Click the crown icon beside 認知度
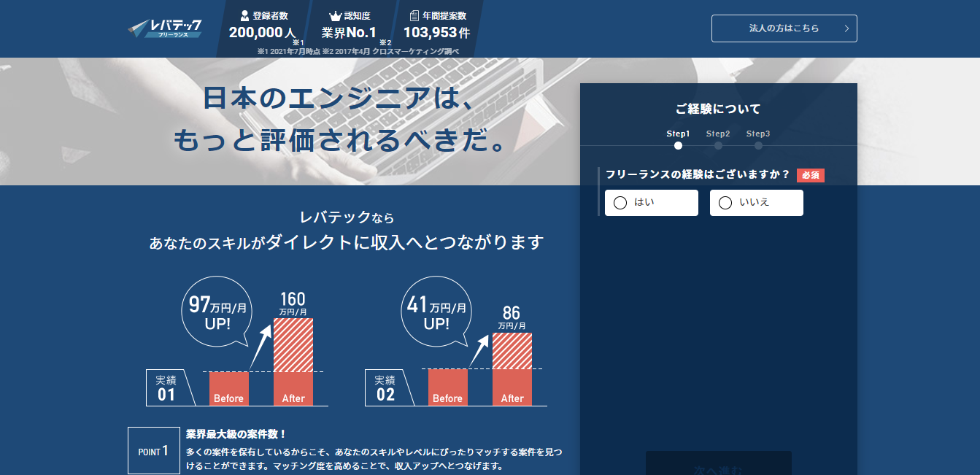 335,15
